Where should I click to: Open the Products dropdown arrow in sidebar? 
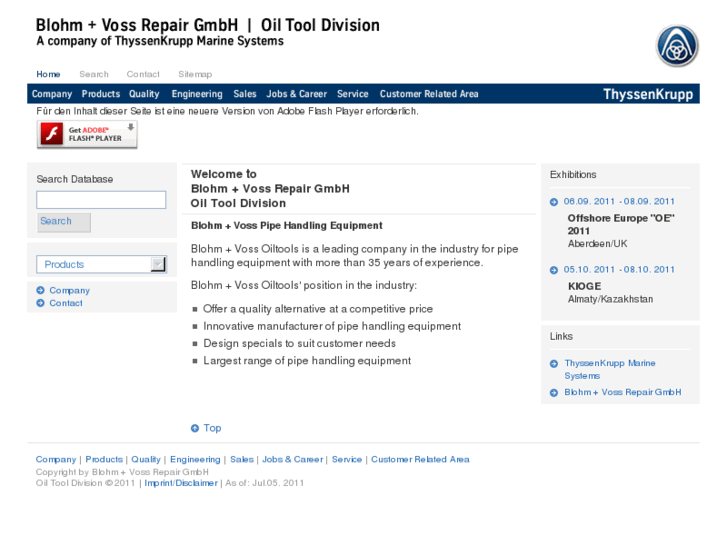coord(158,264)
